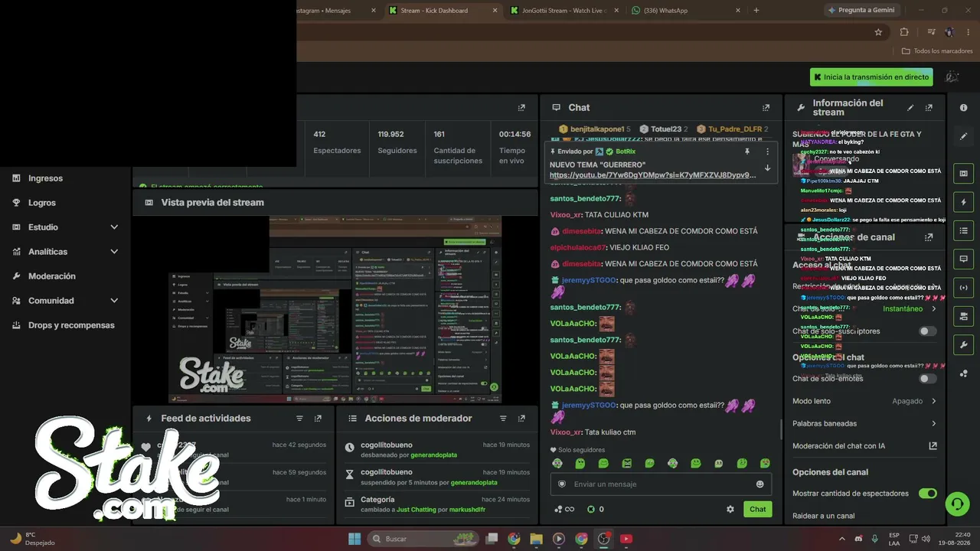This screenshot has height=551, width=980.
Task: Click the pencil icon in right sidebar
Action: [963, 136]
